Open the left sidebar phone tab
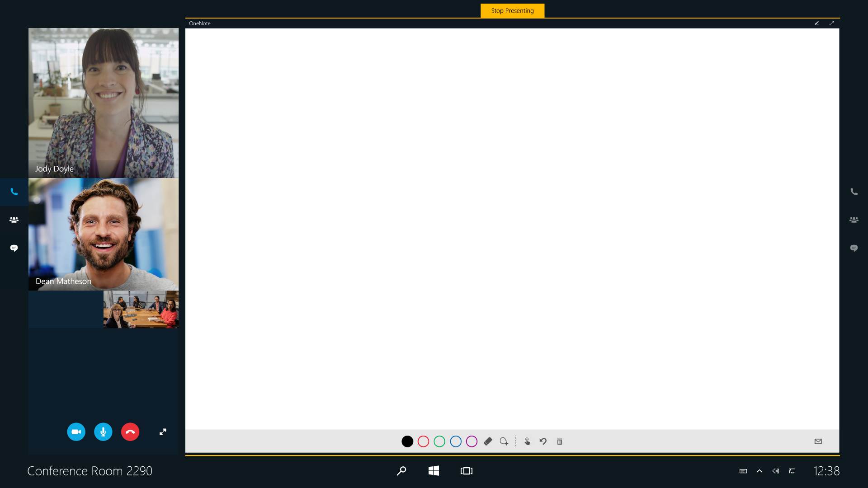Screen dimensions: 868x488 click(14, 192)
